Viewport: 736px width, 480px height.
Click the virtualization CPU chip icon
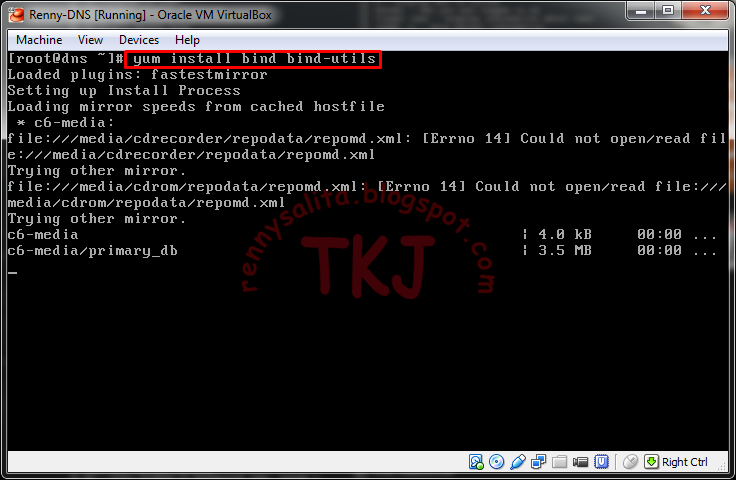(x=601, y=462)
